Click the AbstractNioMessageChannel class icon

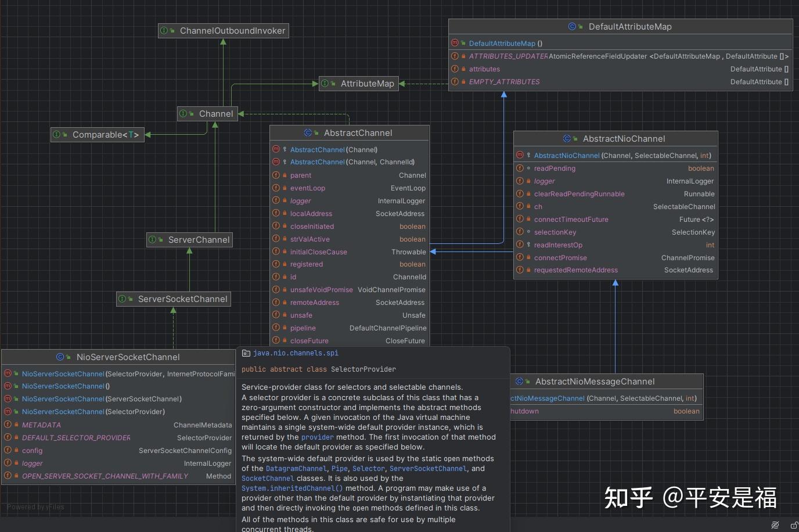[x=519, y=382]
